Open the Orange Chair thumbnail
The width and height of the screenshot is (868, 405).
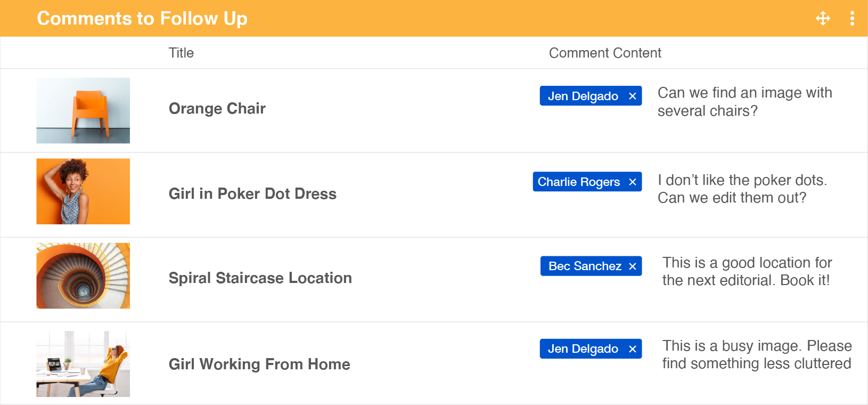tap(83, 110)
